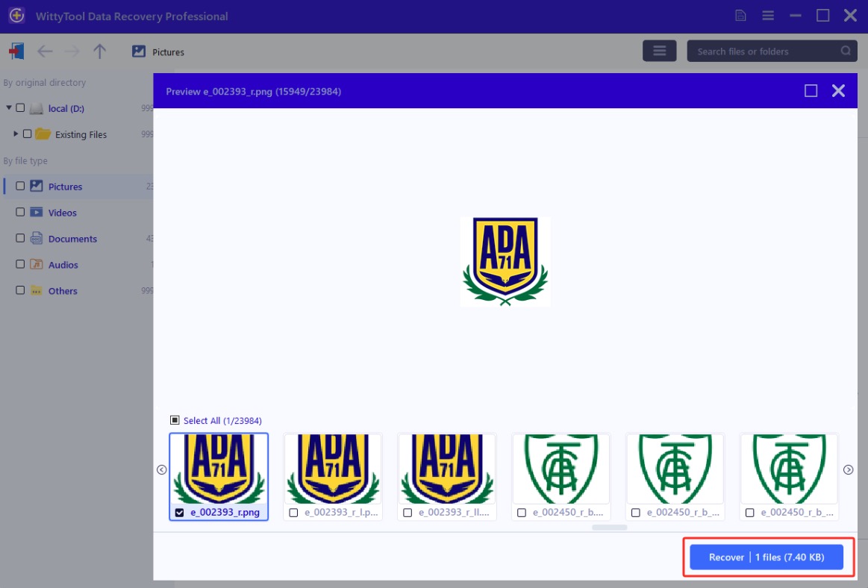The height and width of the screenshot is (588, 868).
Task: Click the Pictures breadcrumb icon
Action: pyautogui.click(x=138, y=51)
